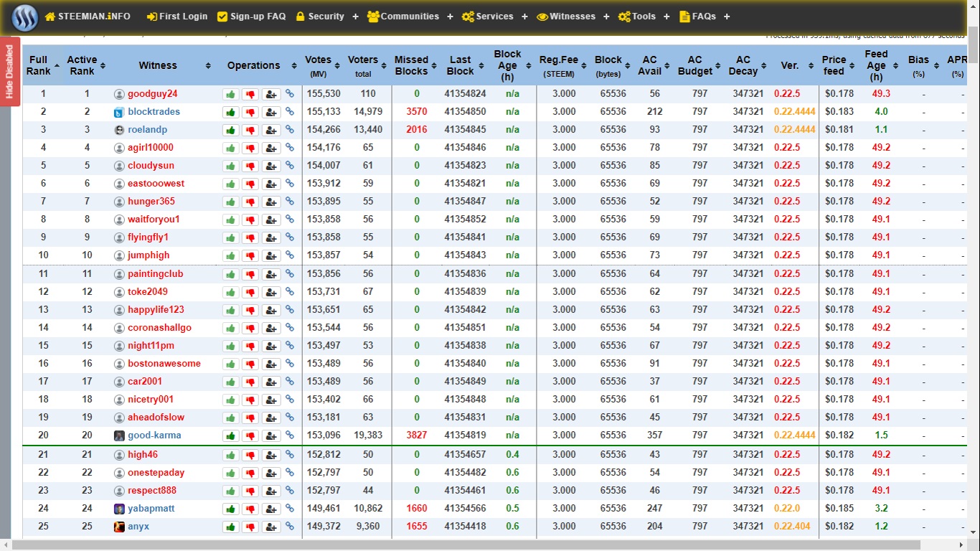Open the Security menu
The image size is (980, 551).
326,17
